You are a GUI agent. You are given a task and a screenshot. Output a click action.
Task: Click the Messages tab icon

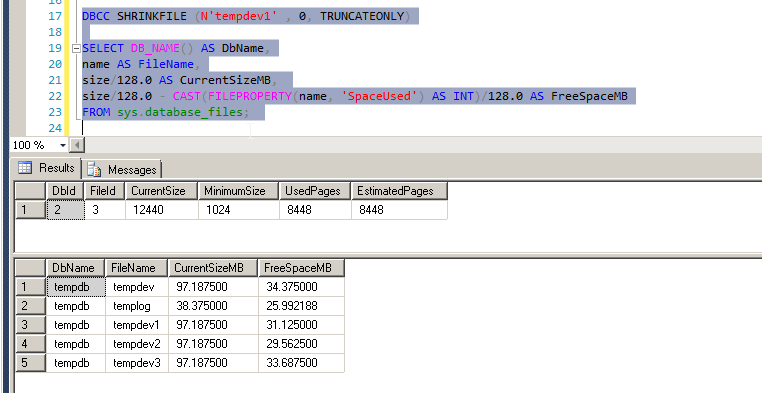[x=94, y=170]
